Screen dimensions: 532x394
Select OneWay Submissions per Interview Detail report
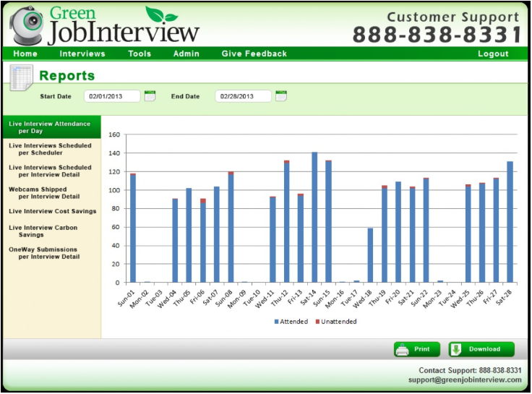point(44,253)
